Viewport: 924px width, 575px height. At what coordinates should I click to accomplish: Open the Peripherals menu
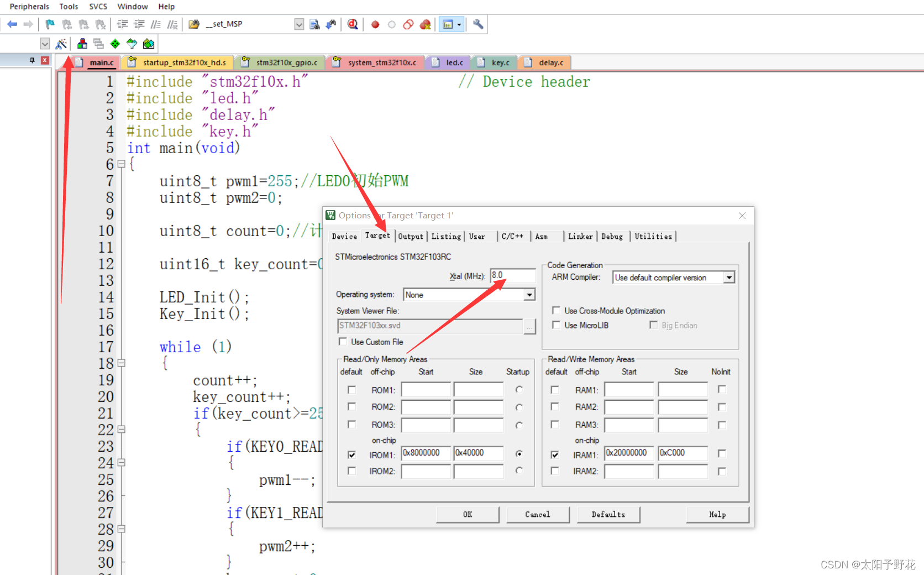[x=29, y=7]
